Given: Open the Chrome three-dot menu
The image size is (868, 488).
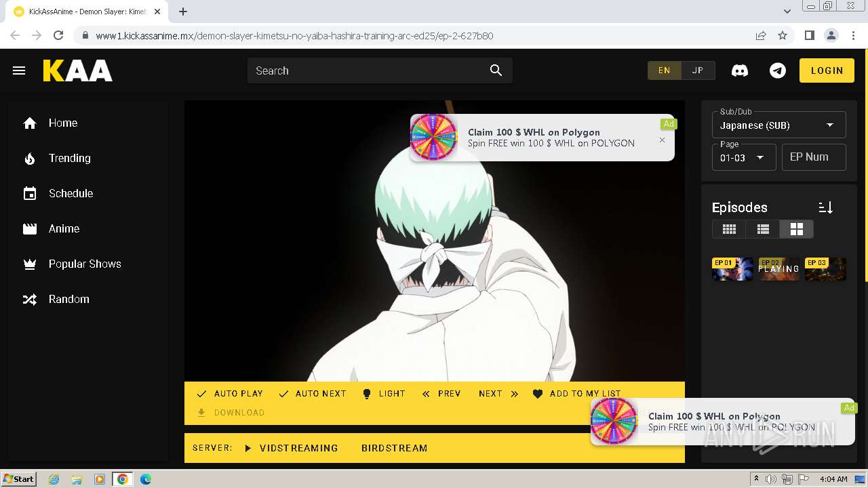Looking at the screenshot, I should pyautogui.click(x=853, y=35).
